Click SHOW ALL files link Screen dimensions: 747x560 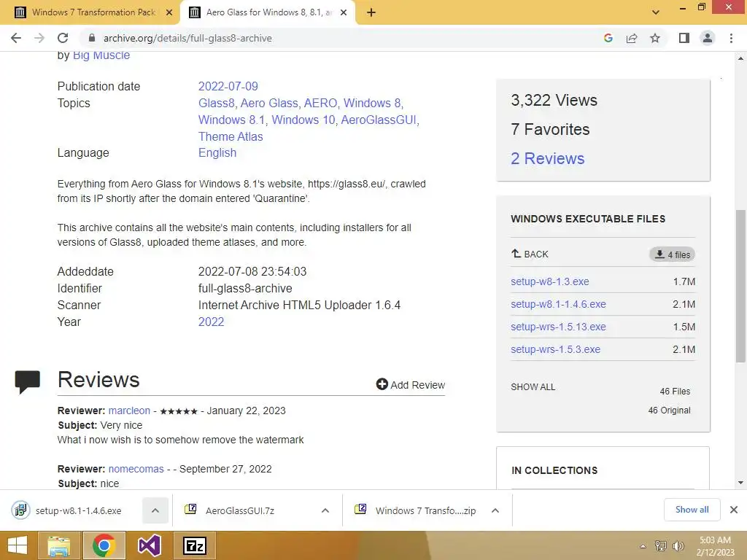533,387
